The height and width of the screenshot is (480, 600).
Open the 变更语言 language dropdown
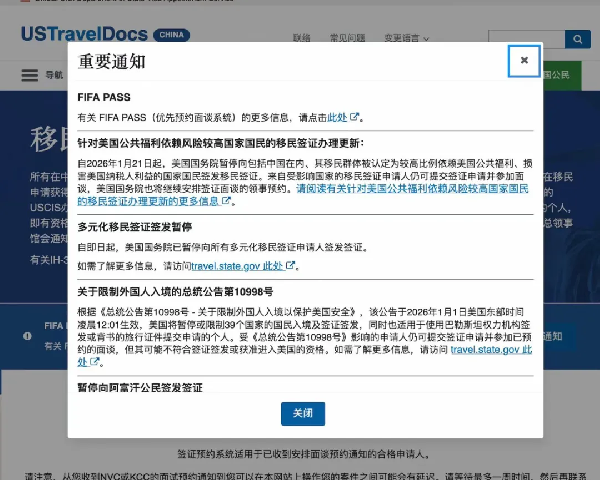click(x=406, y=38)
